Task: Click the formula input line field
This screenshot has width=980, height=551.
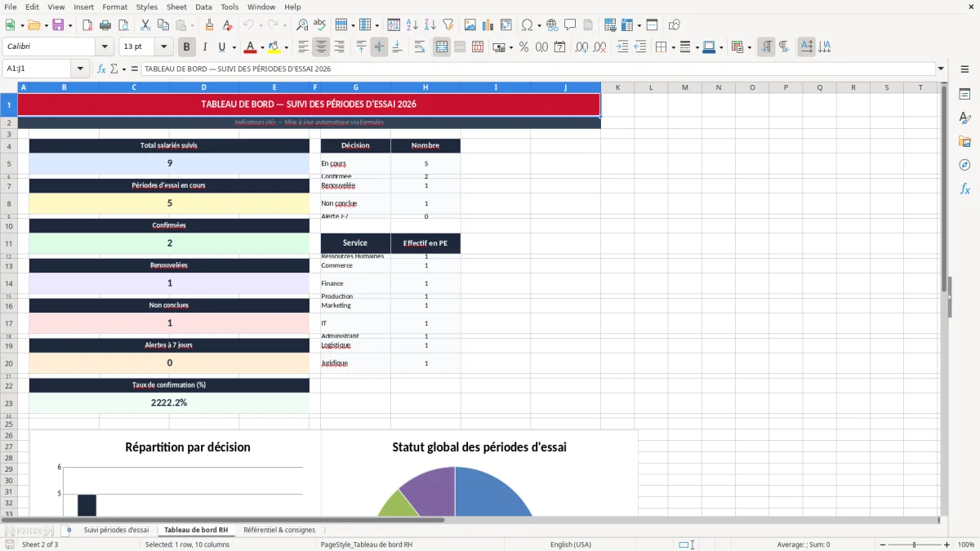Action: 537,69
